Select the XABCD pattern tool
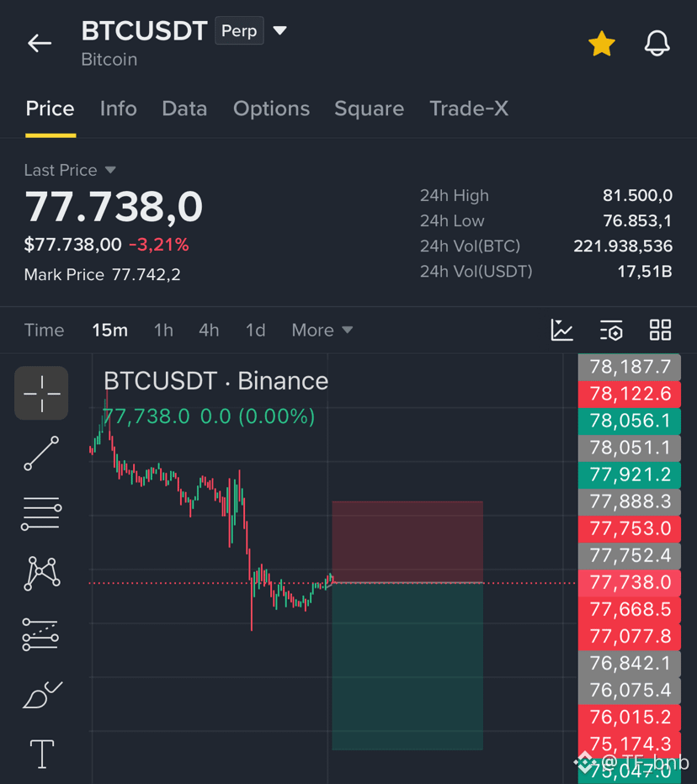 [x=42, y=574]
